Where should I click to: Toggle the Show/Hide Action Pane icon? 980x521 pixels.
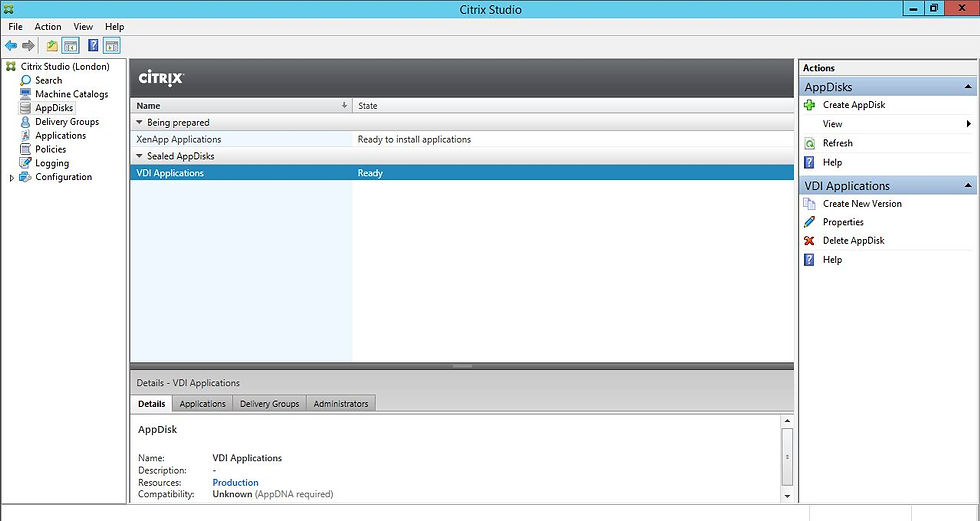(x=111, y=46)
